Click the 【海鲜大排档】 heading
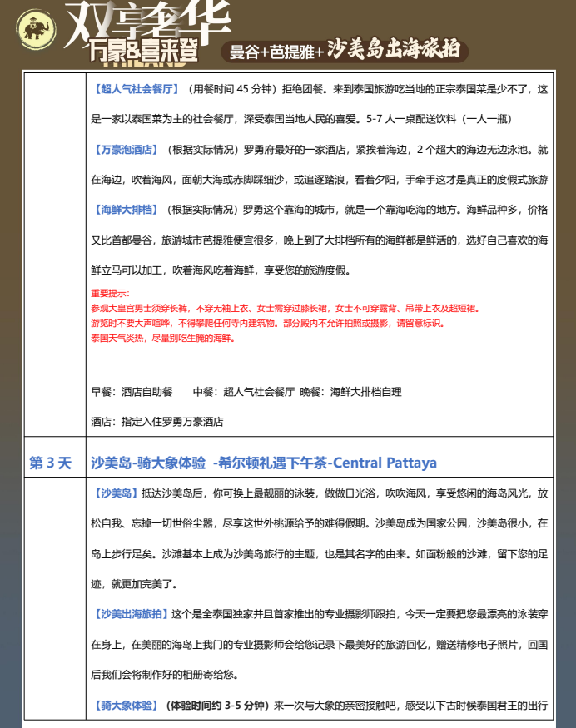The height and width of the screenshot is (728, 576). point(127,210)
